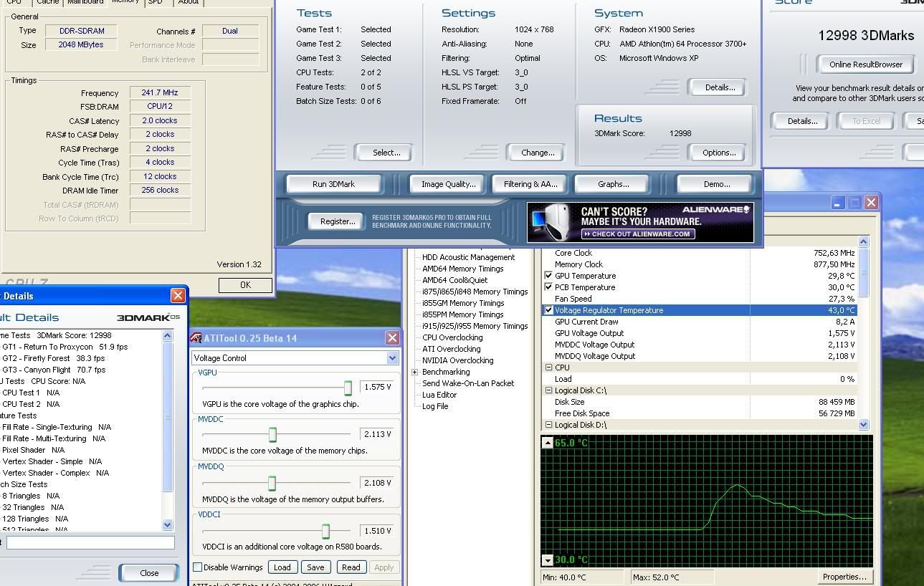Toggle GPU Temperature monitoring checkbox
Image resolution: width=924 pixels, height=586 pixels.
548,276
